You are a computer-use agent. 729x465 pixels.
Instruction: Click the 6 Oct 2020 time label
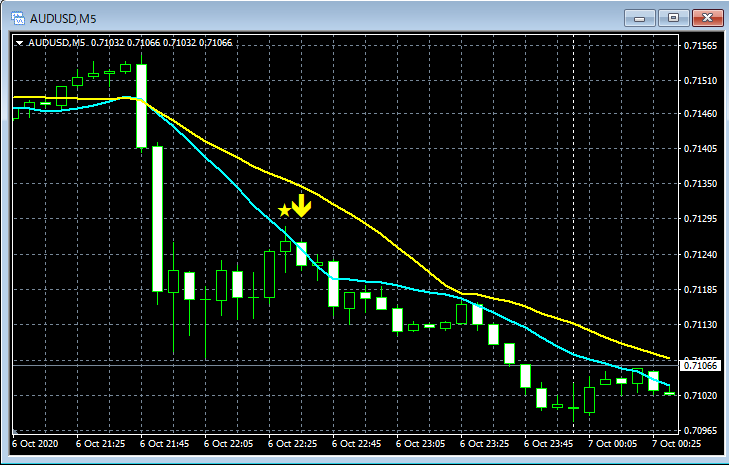[x=35, y=444]
